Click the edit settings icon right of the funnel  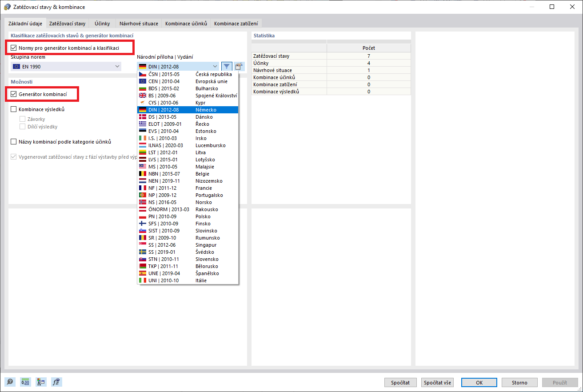(240, 66)
